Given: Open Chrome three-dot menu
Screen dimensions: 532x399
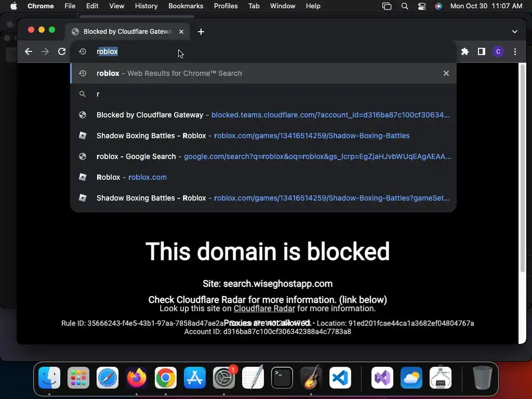Looking at the screenshot, I should (x=515, y=51).
